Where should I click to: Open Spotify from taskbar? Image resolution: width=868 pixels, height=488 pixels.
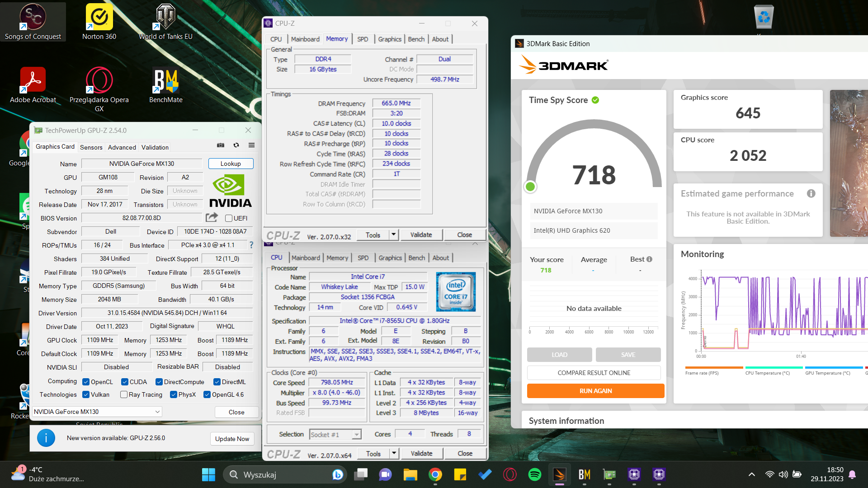535,474
